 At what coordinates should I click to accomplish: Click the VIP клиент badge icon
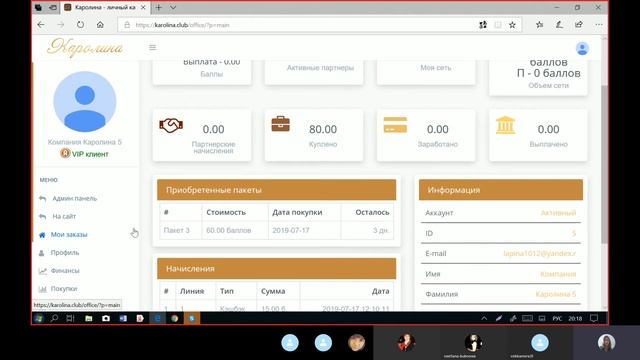coord(65,153)
